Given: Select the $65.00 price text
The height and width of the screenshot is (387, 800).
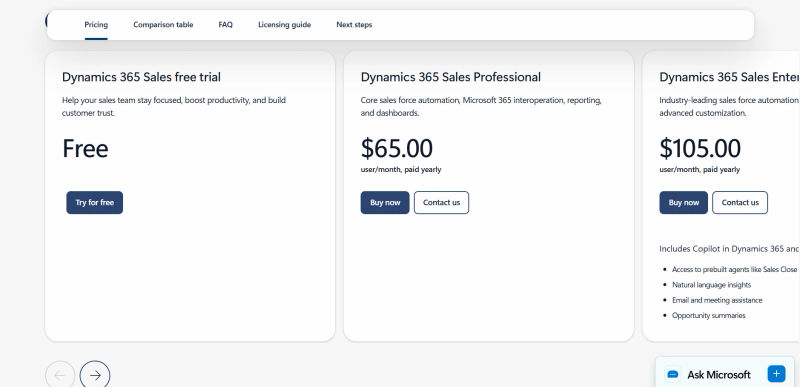Looking at the screenshot, I should (396, 148).
